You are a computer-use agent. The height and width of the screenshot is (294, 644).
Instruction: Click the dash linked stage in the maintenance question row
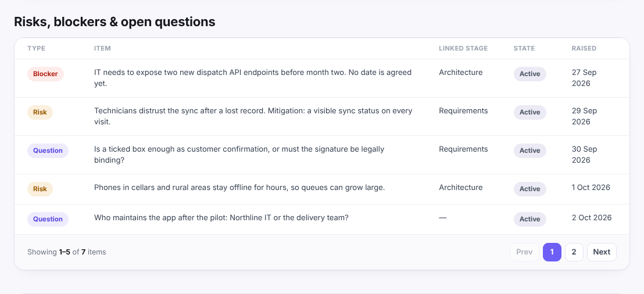coord(443,218)
